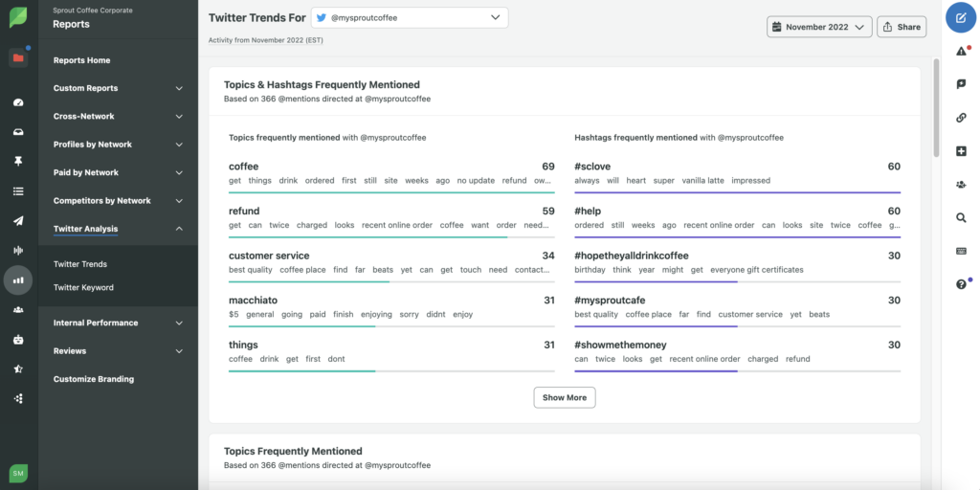This screenshot has height=490, width=980.
Task: Open the alert notifications icon
Action: point(961,52)
